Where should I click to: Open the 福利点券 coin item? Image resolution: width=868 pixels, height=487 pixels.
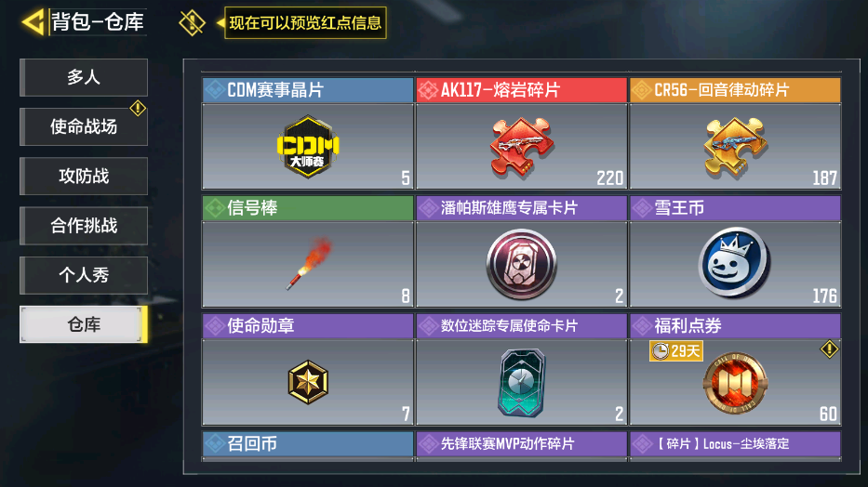point(735,384)
